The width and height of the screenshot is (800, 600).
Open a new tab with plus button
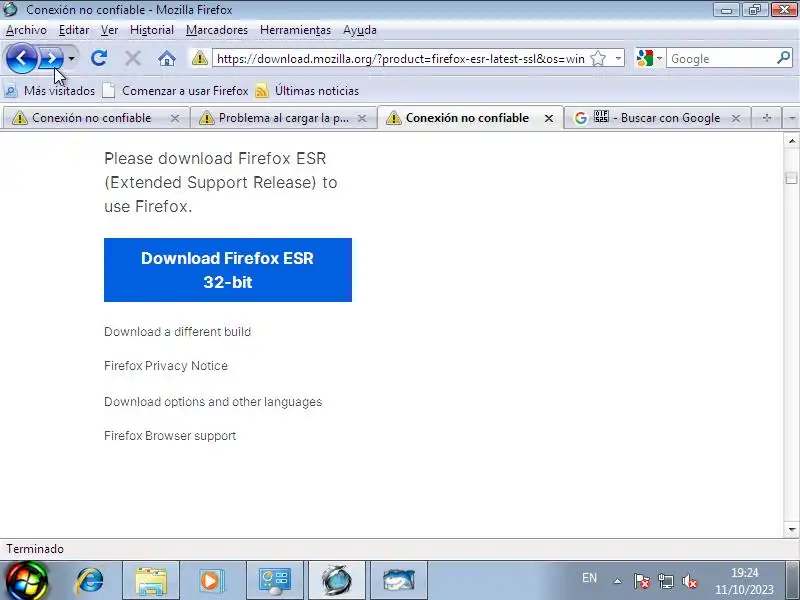(x=766, y=118)
